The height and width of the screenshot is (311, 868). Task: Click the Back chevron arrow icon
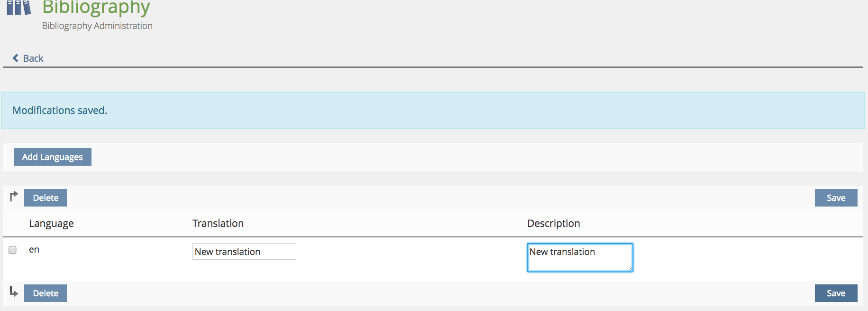click(x=16, y=58)
